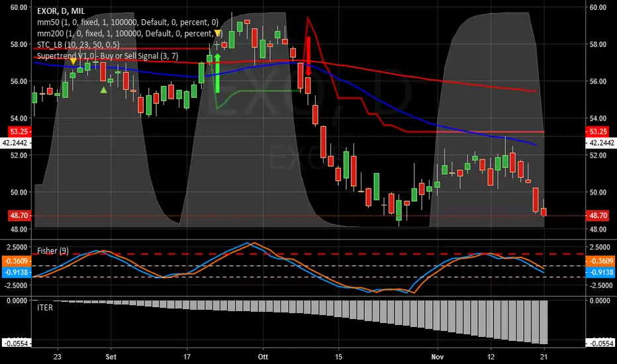
Task: Click the '23' date label on time axis
Action: point(58,357)
